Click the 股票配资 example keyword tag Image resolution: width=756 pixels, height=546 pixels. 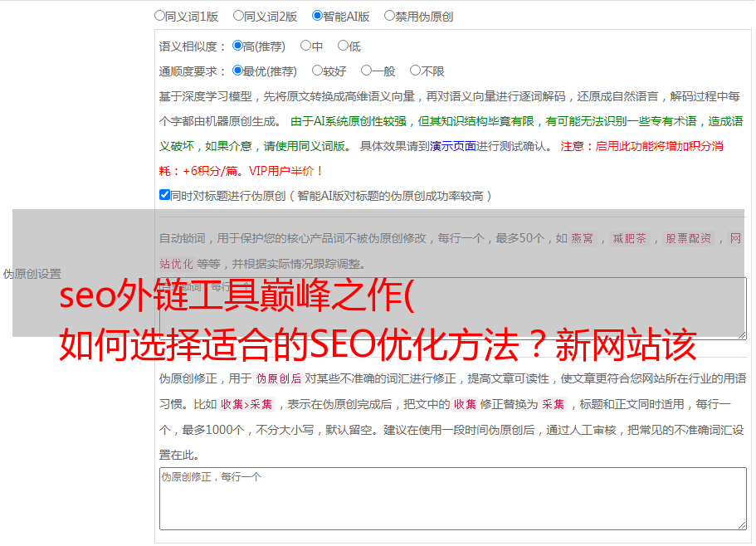[689, 238]
